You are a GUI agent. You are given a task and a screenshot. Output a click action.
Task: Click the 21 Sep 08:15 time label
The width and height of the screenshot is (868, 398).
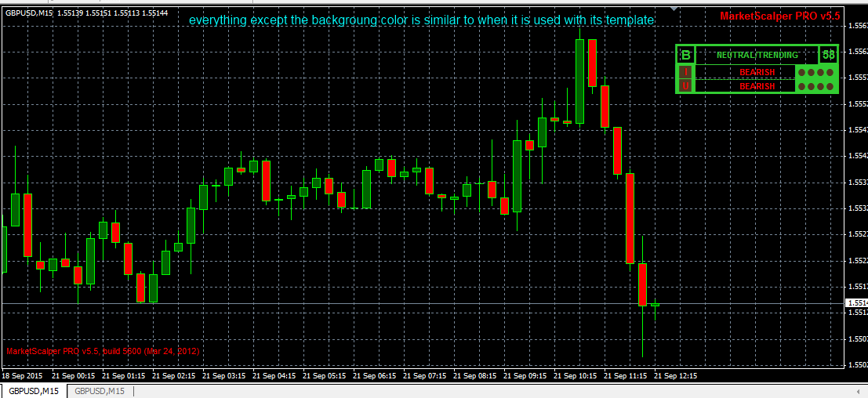coord(475,375)
